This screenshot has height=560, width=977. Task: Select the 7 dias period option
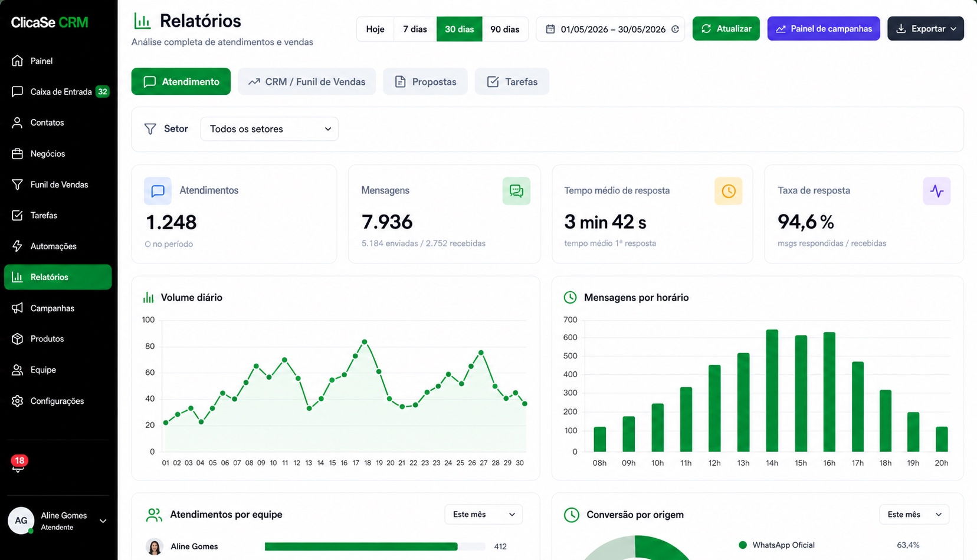(415, 29)
